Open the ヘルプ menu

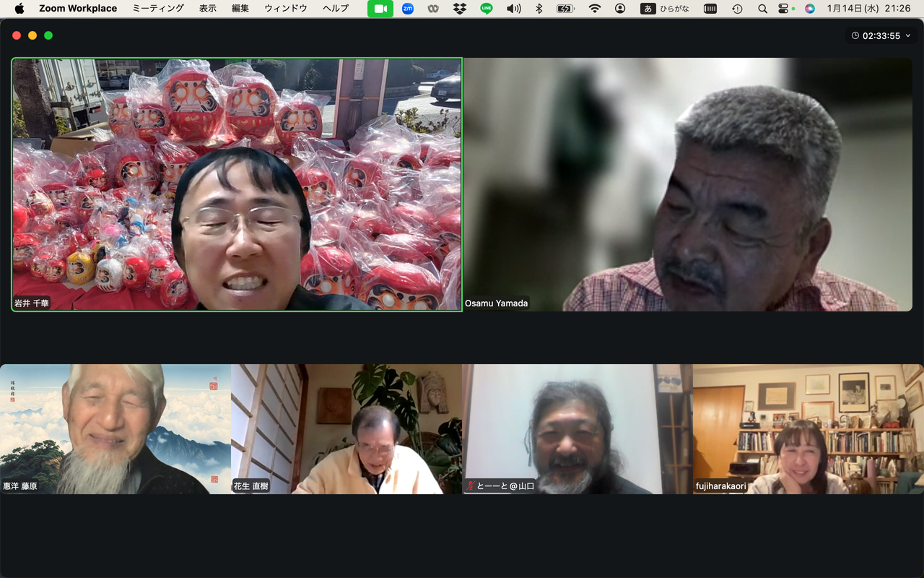pyautogui.click(x=336, y=9)
